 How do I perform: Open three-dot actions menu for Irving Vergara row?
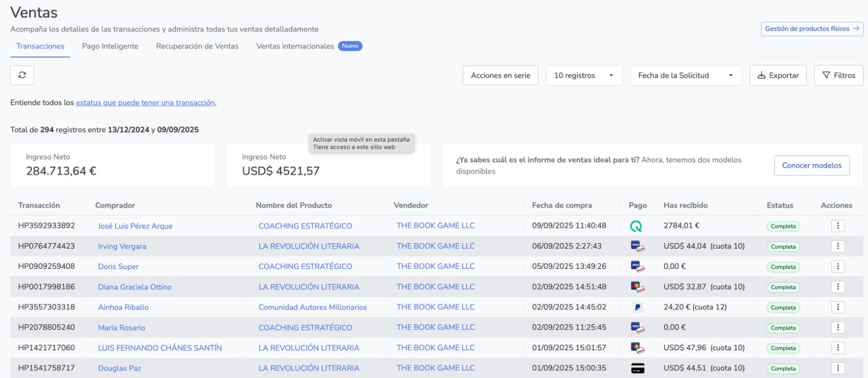(x=838, y=246)
